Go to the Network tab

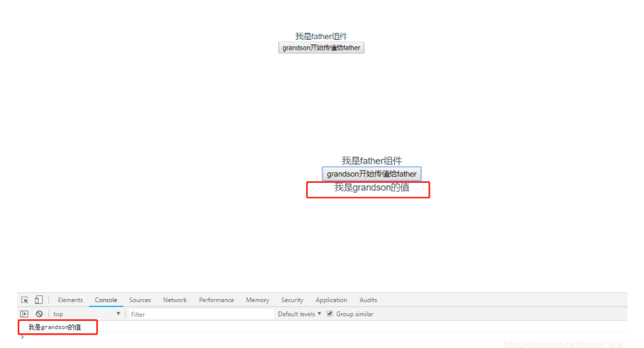pyautogui.click(x=175, y=300)
